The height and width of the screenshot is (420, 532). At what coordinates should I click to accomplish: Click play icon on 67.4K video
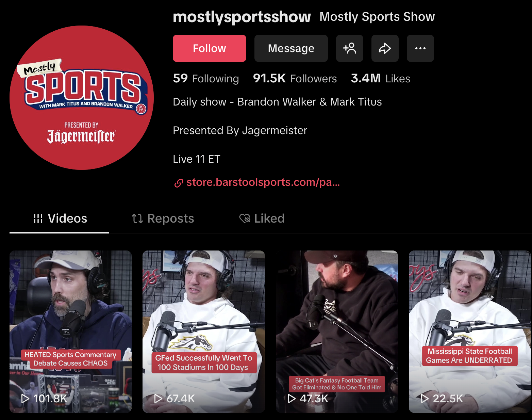(158, 398)
